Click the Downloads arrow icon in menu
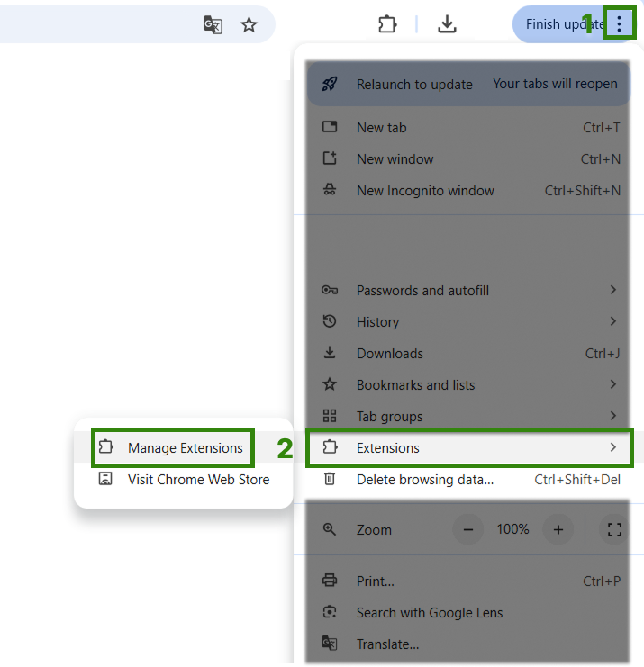 pyautogui.click(x=330, y=353)
